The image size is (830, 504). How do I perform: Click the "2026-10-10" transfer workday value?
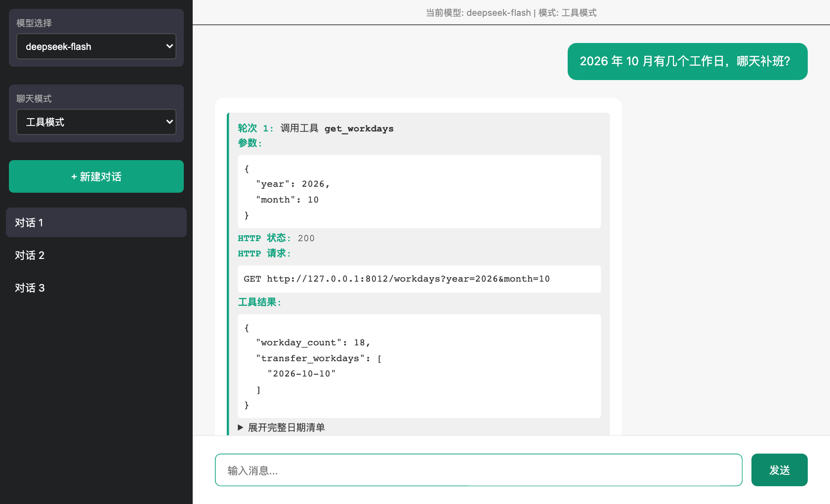301,374
